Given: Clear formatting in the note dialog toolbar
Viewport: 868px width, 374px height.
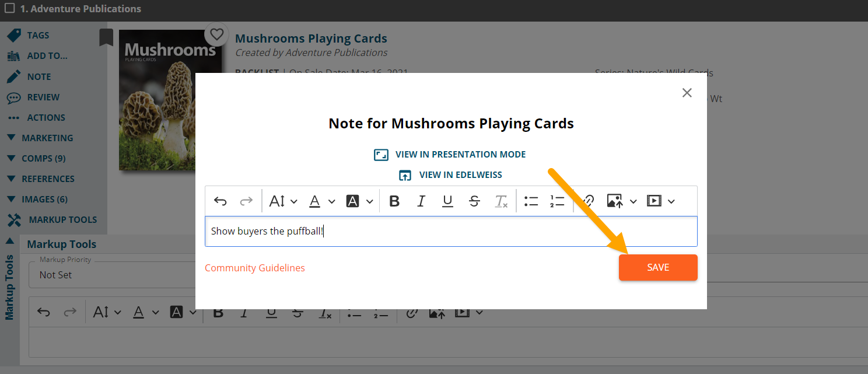Looking at the screenshot, I should (x=501, y=201).
